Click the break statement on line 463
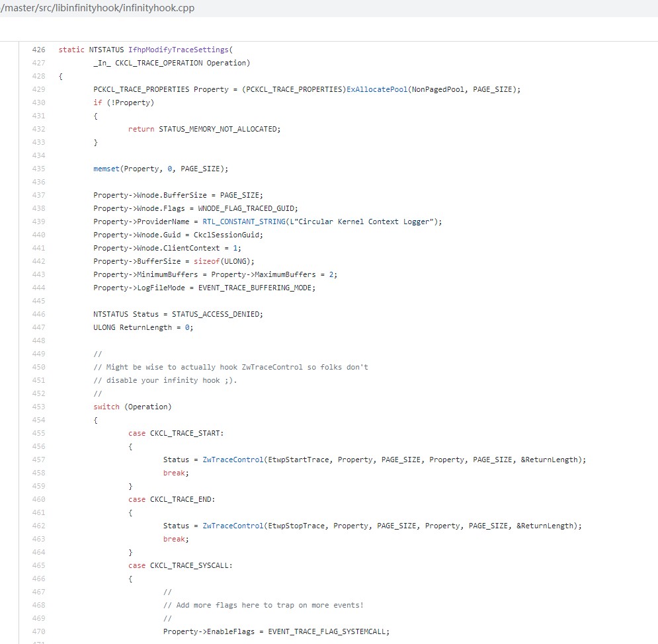The width and height of the screenshot is (658, 644). pyautogui.click(x=176, y=539)
